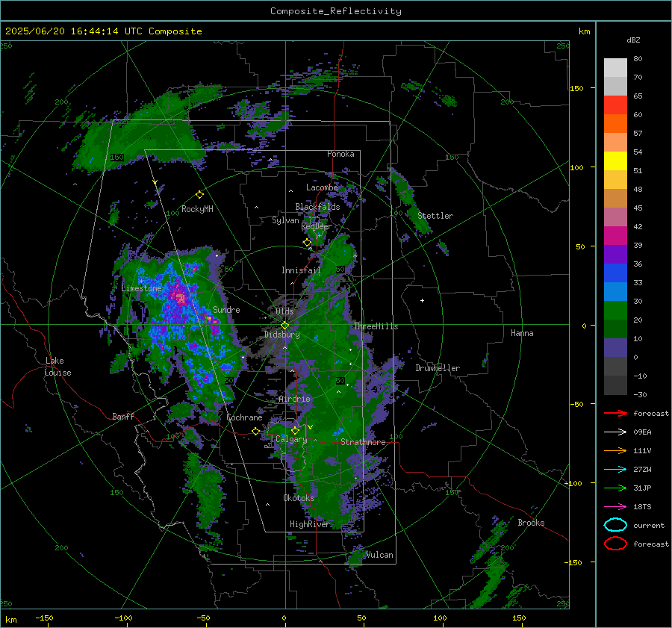The image size is (672, 628).
Task: Click the yellow diamond marker at radar center near Olds
Action: [x=284, y=326]
